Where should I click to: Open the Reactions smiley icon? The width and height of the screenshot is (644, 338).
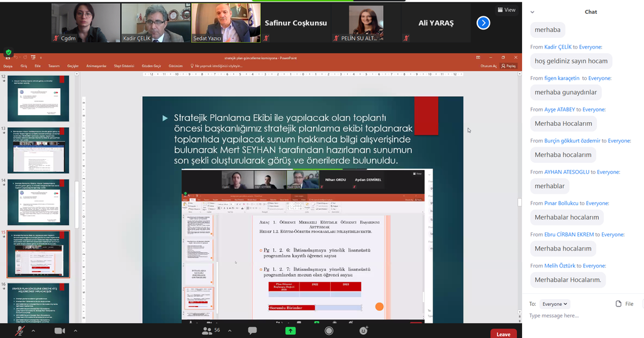coord(364,330)
